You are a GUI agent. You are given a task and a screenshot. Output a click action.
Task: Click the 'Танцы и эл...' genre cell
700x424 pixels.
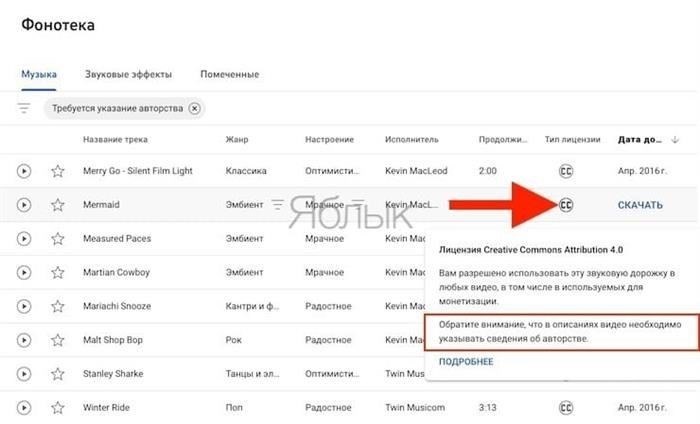[252, 374]
